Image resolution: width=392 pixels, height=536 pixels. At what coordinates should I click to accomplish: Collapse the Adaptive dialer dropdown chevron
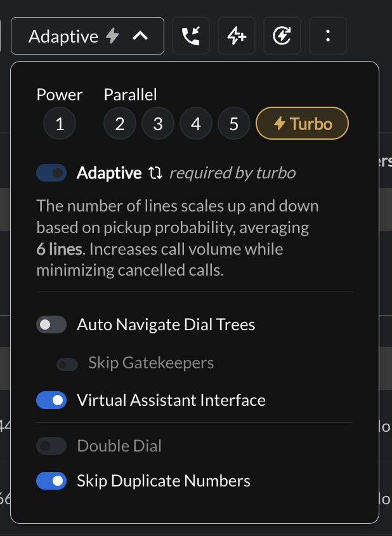[140, 36]
